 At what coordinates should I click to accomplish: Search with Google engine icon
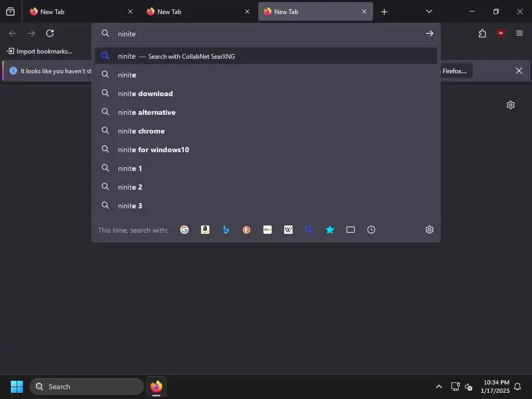pyautogui.click(x=184, y=230)
